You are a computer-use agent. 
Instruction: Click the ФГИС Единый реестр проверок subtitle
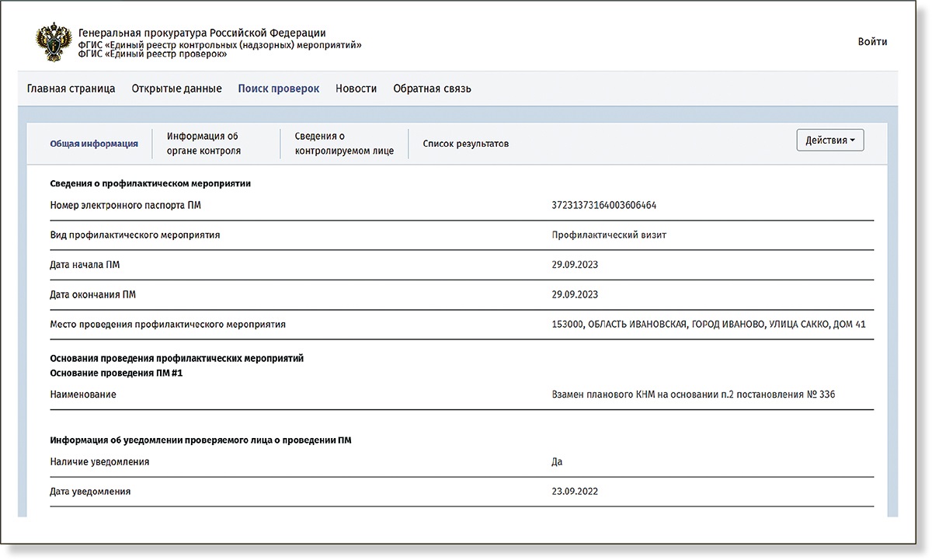coord(153,54)
